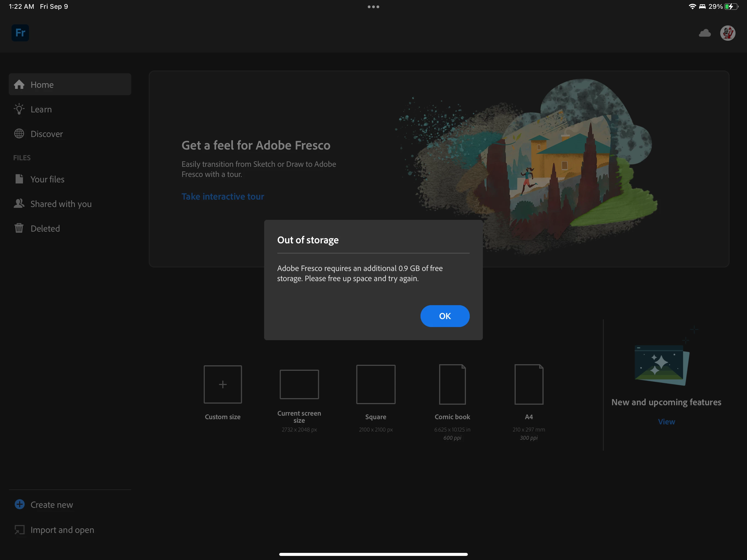Choose the Custom size canvas preset
Image resolution: width=747 pixels, height=560 pixels.
point(223,384)
